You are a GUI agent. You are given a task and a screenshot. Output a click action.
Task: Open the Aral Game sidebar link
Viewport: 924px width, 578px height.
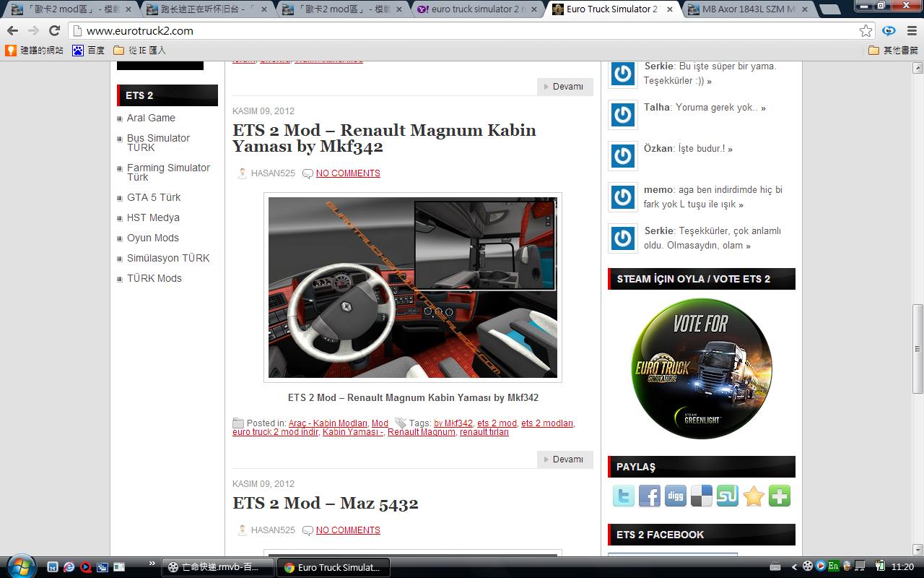click(151, 118)
